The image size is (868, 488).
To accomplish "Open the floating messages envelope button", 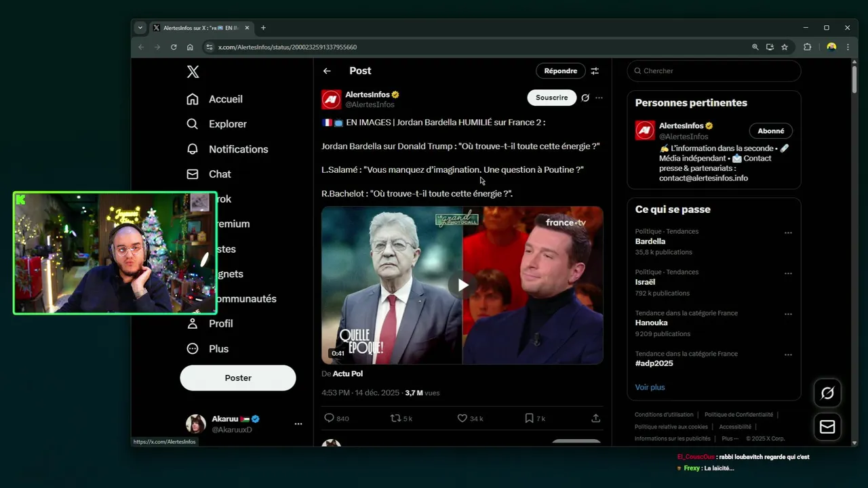I will pos(827,427).
